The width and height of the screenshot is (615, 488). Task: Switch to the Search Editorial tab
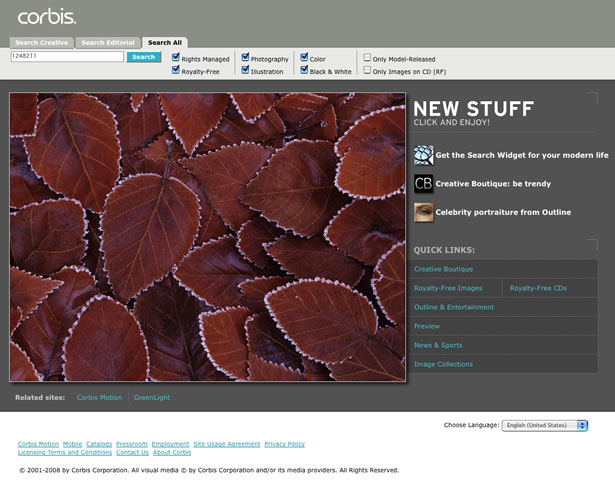108,42
